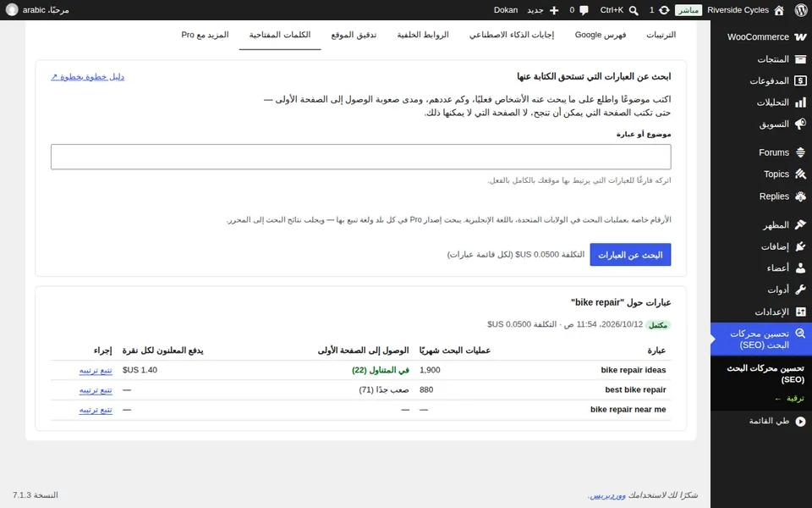The width and height of the screenshot is (812, 508).
Task: Click the user avatar in admin bar
Action: 12,10
